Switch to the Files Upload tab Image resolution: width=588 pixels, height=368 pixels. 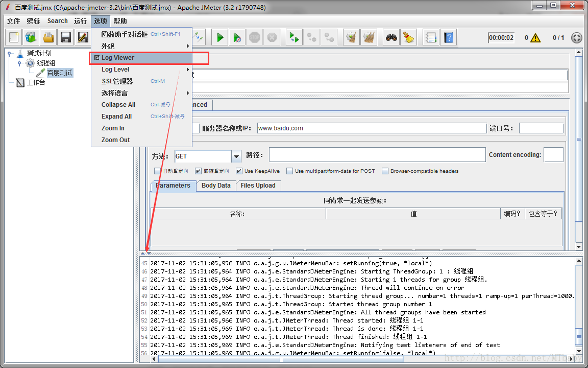click(258, 186)
